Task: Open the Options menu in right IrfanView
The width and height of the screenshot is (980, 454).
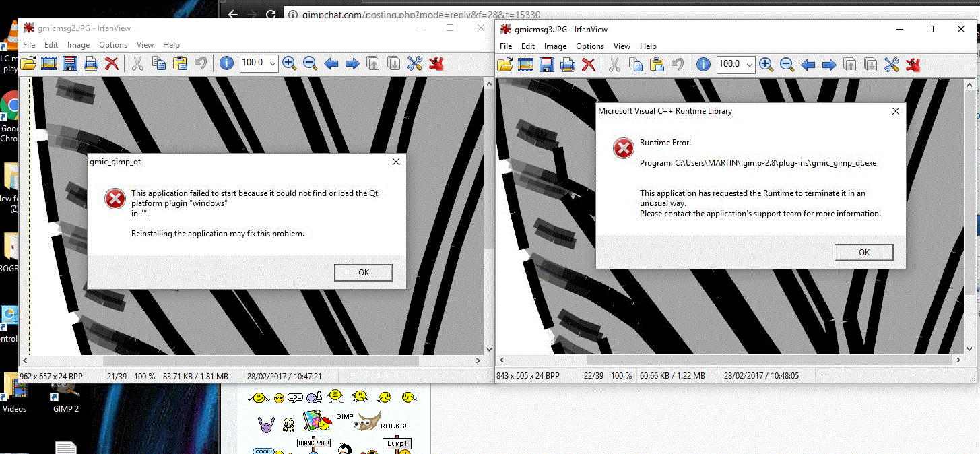Action: point(590,46)
